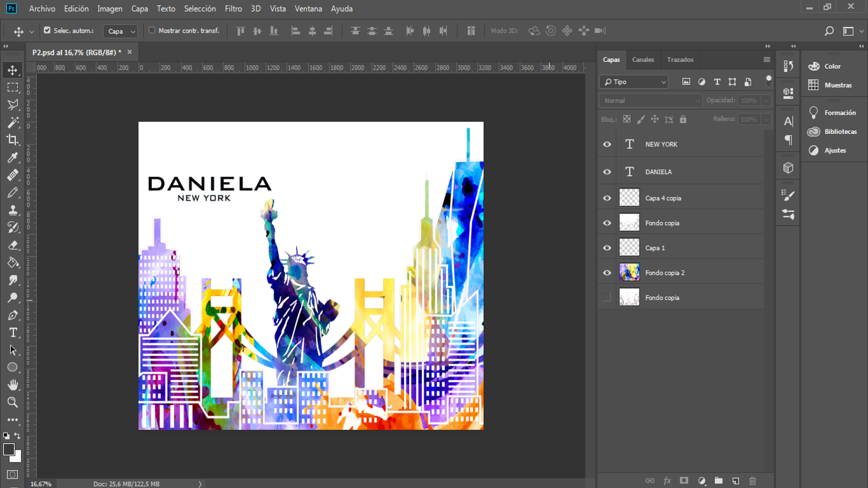The image size is (868, 488).
Task: Show the bottom hidden Fondo copia layer
Action: pos(607,297)
